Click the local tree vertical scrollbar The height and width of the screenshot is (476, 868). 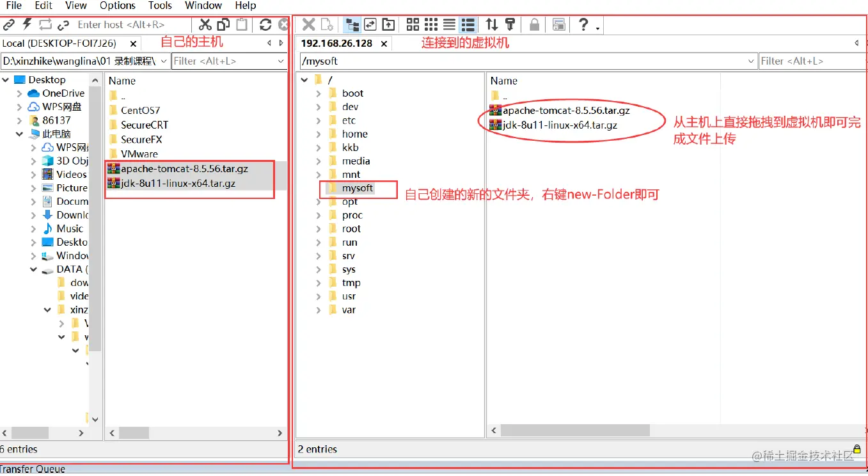click(x=95, y=219)
